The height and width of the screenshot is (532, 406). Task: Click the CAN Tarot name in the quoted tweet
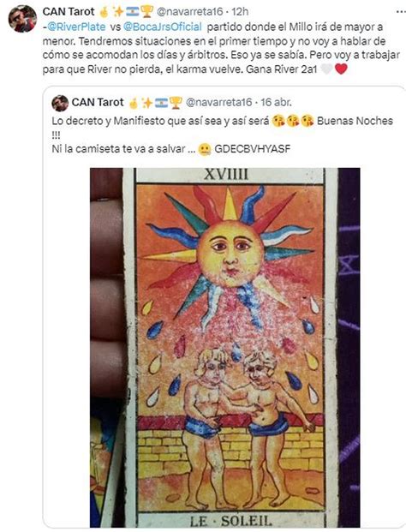coord(98,102)
